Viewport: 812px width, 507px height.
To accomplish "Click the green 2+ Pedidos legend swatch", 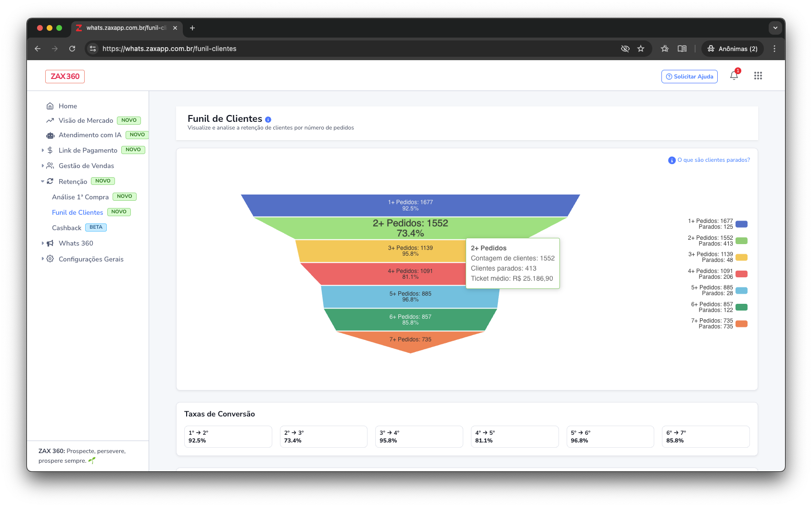I will point(741,241).
